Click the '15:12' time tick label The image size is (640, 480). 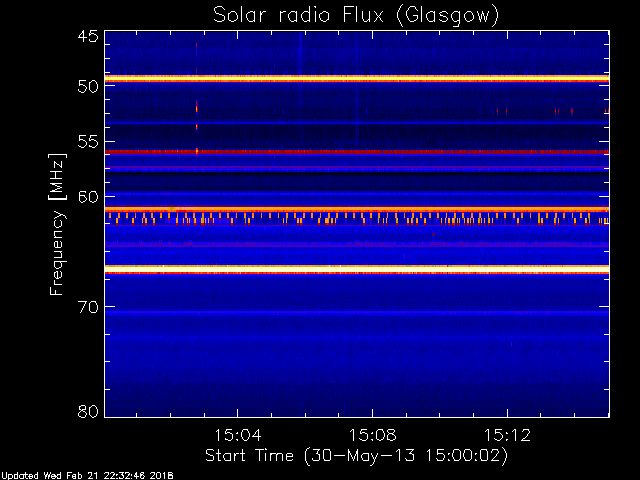(x=507, y=435)
